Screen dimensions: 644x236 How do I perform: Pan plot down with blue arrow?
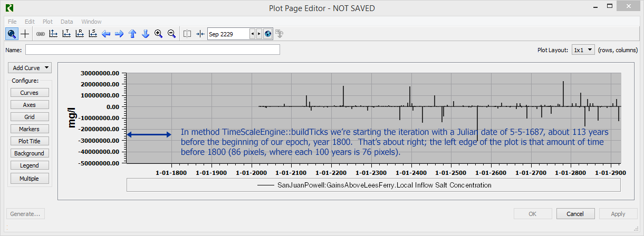click(x=146, y=34)
